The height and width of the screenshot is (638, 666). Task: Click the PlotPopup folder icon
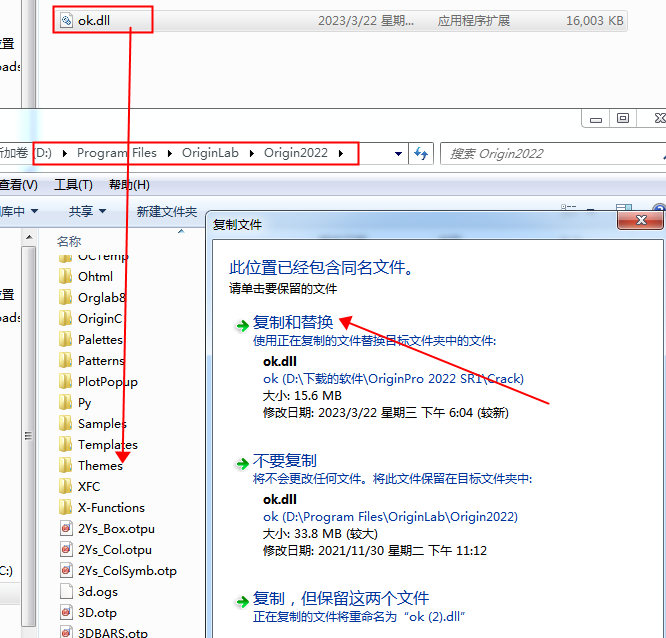pyautogui.click(x=65, y=381)
